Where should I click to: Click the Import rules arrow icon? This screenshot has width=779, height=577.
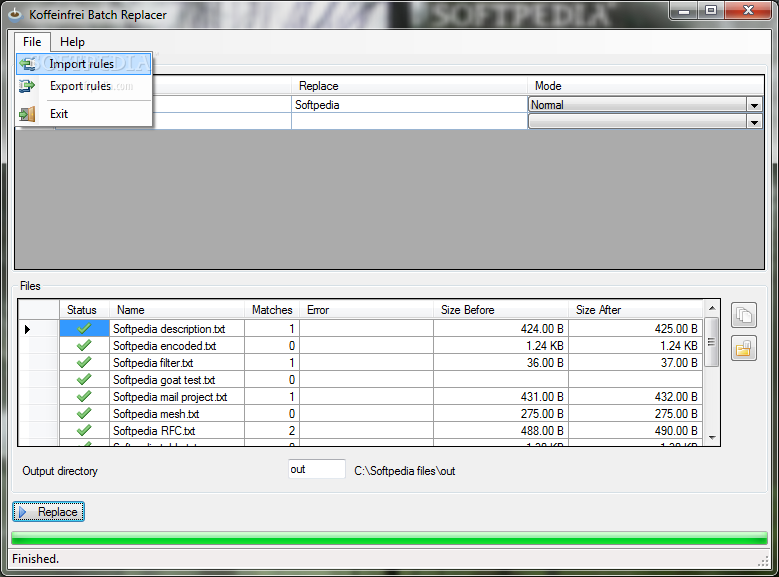[27, 64]
